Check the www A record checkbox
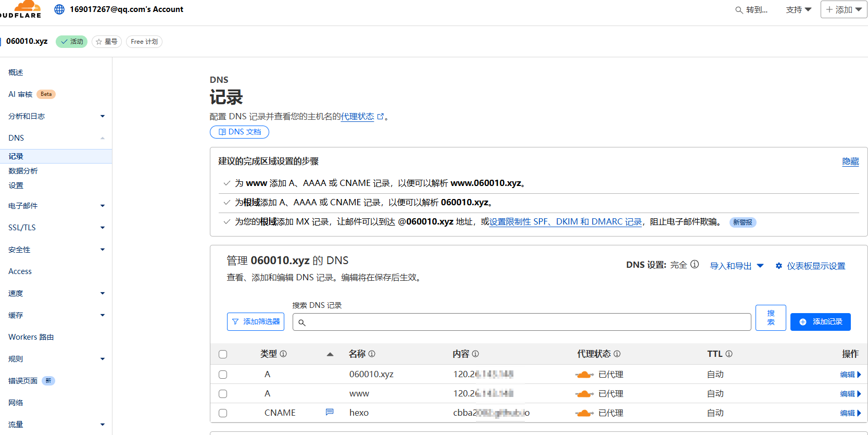Viewport: 868px width, 435px height. pyautogui.click(x=223, y=394)
